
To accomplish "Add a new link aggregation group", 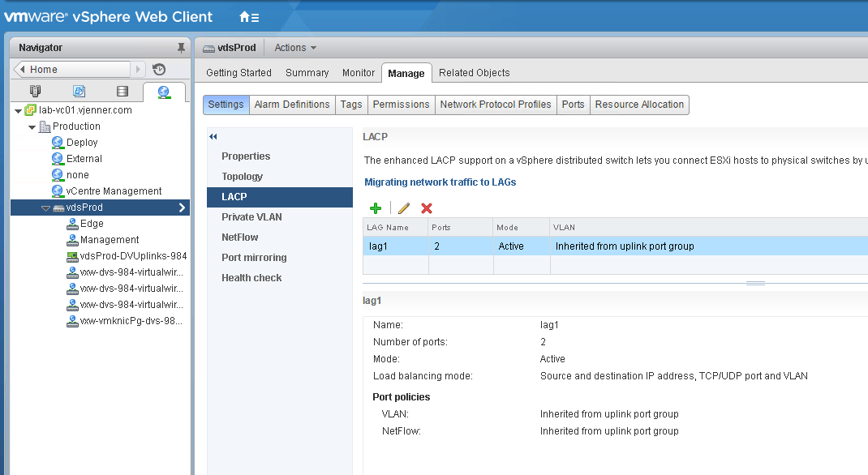I will pyautogui.click(x=376, y=208).
